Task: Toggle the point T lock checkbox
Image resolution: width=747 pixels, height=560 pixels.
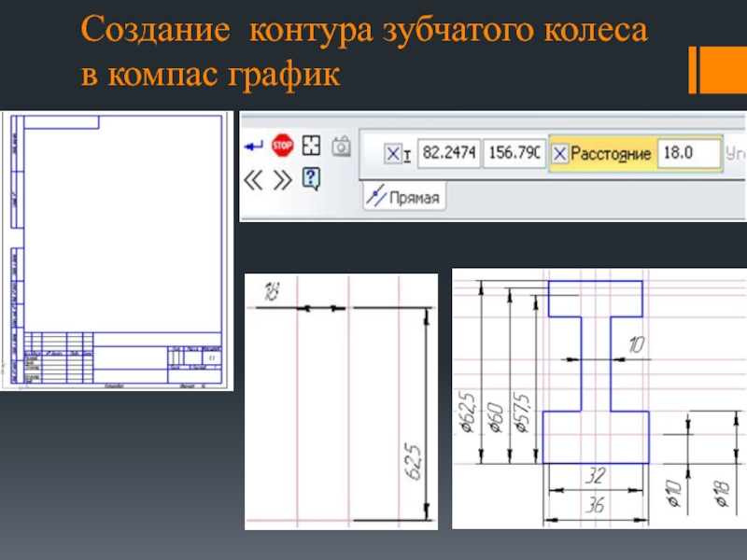Action: click(392, 154)
